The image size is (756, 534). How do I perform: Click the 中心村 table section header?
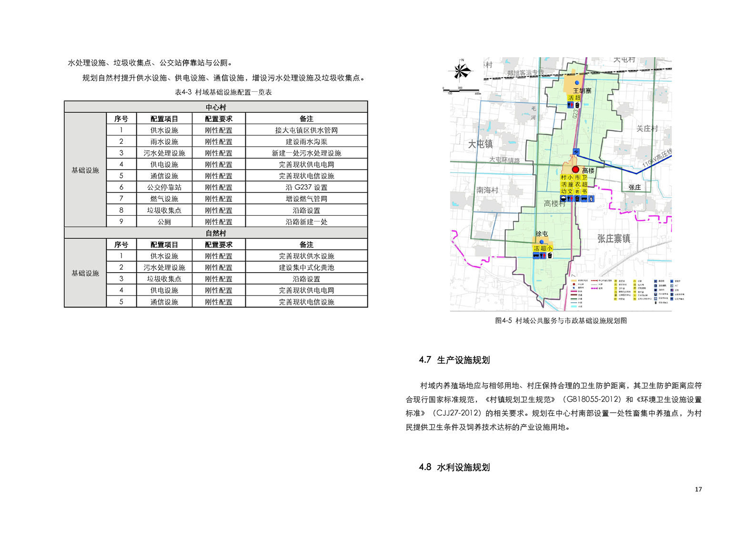coord(216,107)
